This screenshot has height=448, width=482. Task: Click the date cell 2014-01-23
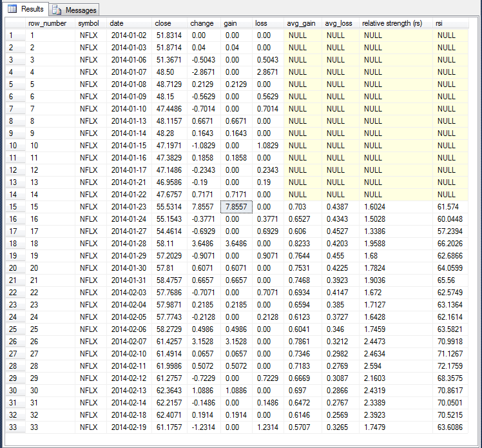click(129, 207)
